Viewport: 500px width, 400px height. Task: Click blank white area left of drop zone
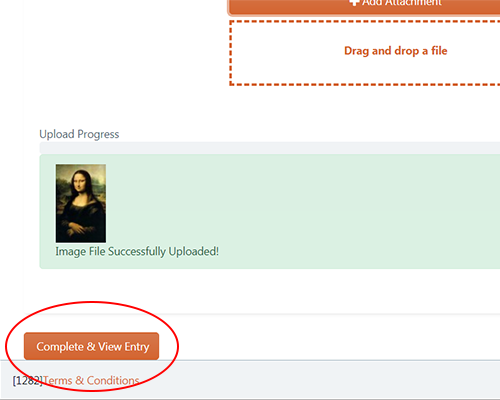point(127,53)
